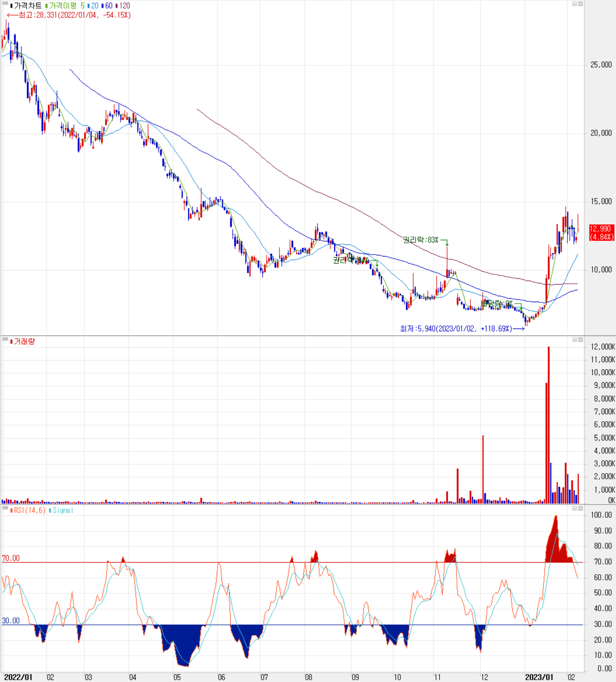Close the price chart panel

tap(580, 4)
